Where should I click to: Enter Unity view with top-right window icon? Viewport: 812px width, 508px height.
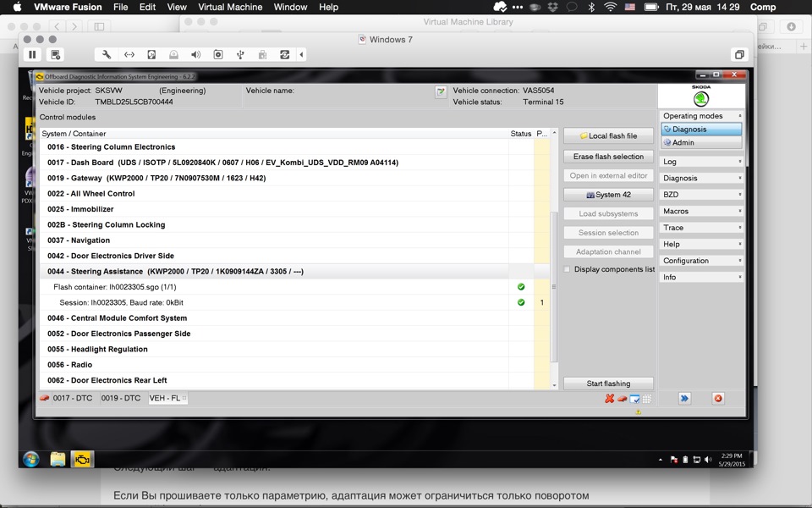pos(739,54)
